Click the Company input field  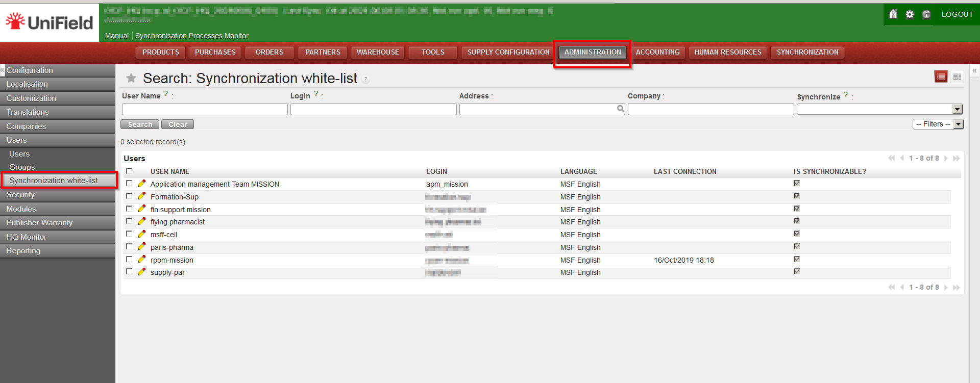[x=710, y=109]
